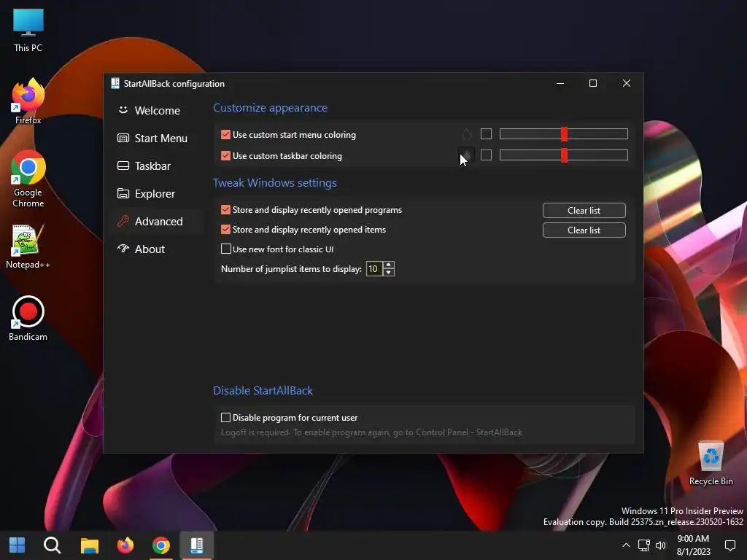The image size is (747, 560).
Task: Click the Advanced wrench sidebar icon
Action: coord(123,221)
